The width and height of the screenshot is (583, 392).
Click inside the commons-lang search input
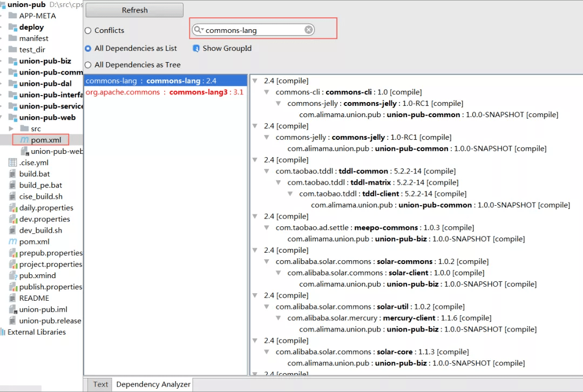[x=253, y=30]
